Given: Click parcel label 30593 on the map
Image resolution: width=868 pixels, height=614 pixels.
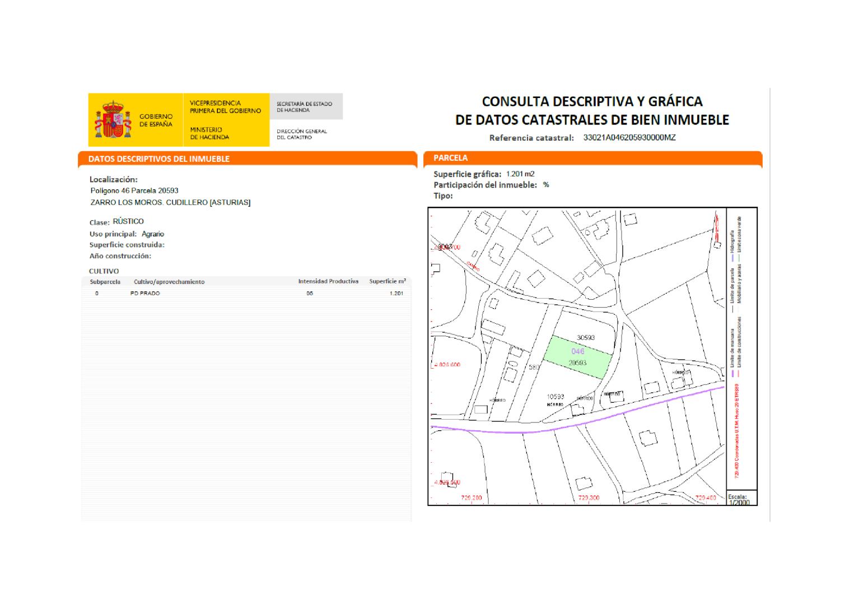Looking at the screenshot, I should click(586, 338).
